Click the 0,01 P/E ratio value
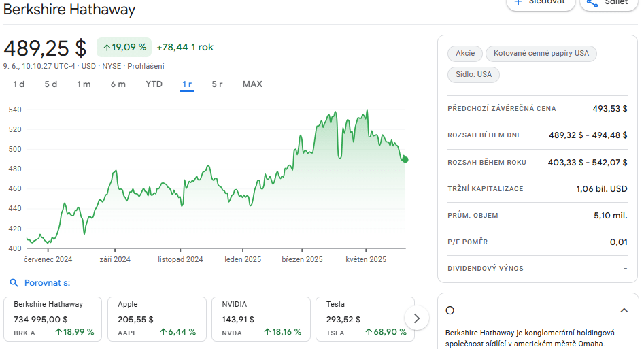Image resolution: width=644 pixels, height=349 pixels. [619, 242]
